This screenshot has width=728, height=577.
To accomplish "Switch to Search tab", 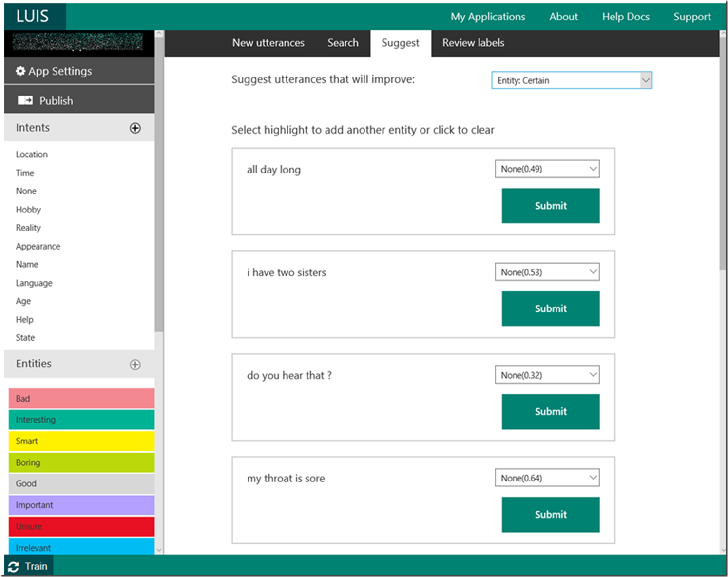I will click(343, 43).
